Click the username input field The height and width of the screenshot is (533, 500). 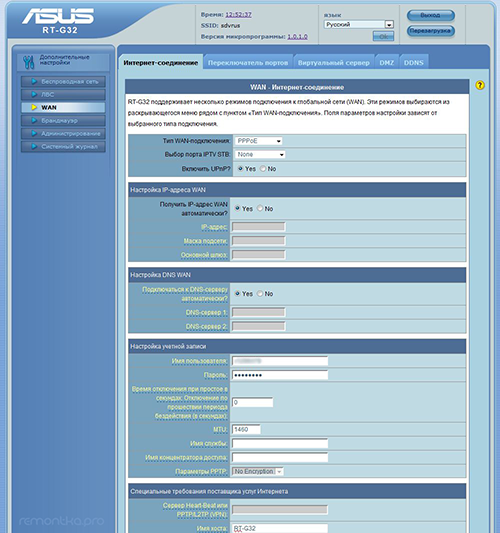pyautogui.click(x=280, y=361)
